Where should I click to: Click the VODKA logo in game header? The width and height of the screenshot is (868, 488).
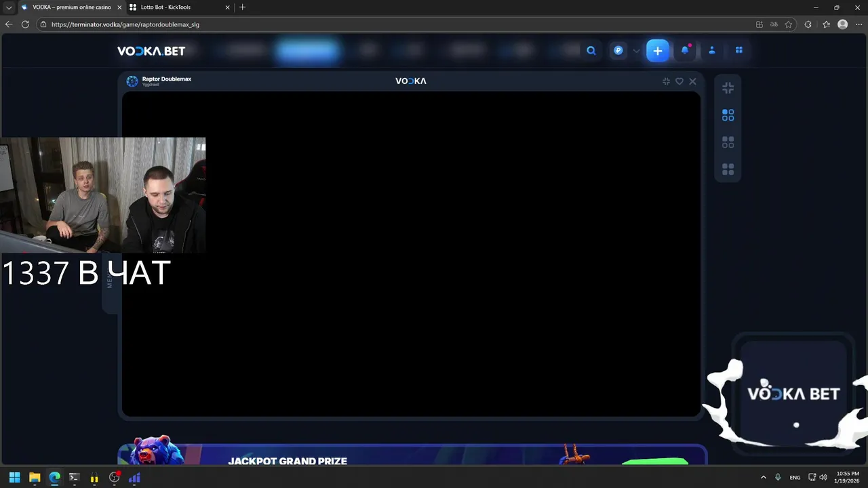(411, 81)
